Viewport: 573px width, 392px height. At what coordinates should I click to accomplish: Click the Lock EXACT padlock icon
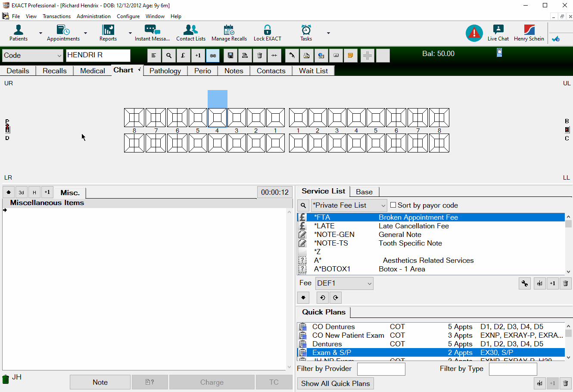[x=267, y=33]
